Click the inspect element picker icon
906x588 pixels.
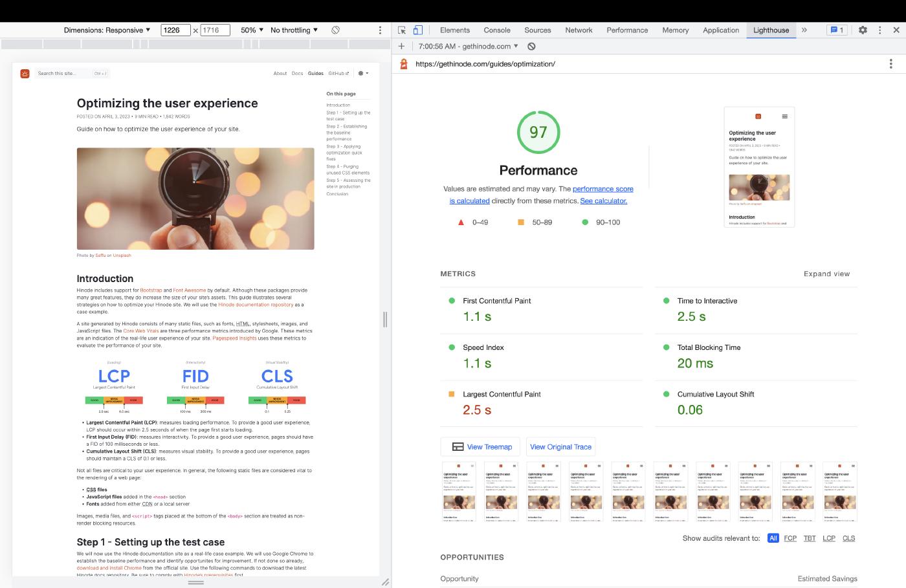[x=402, y=30]
